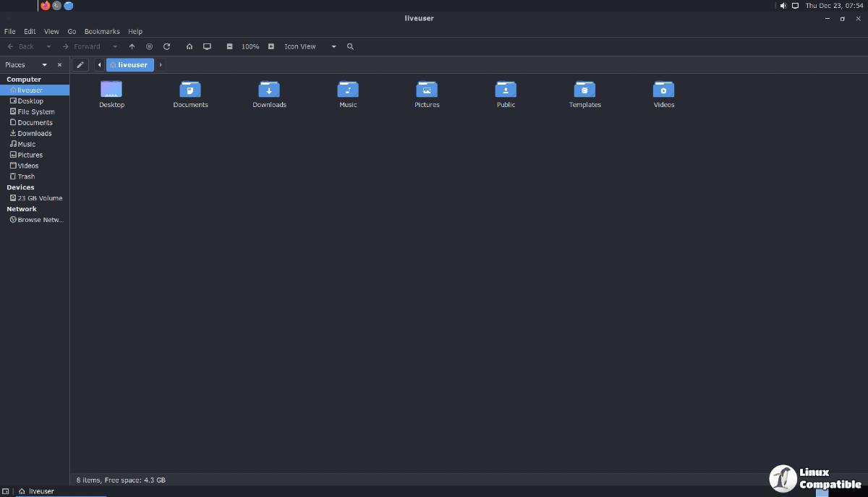Open Trash from the Places sidebar

26,177
